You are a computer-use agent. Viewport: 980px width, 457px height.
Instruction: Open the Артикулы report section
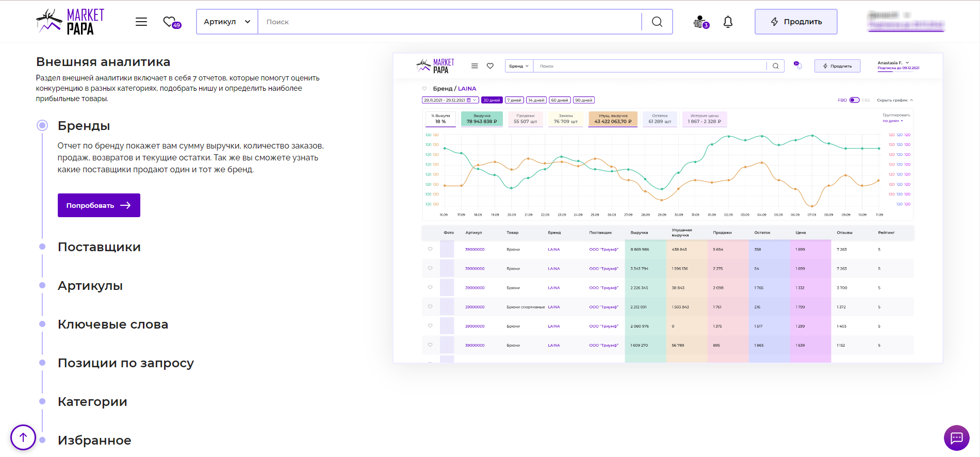tap(90, 286)
